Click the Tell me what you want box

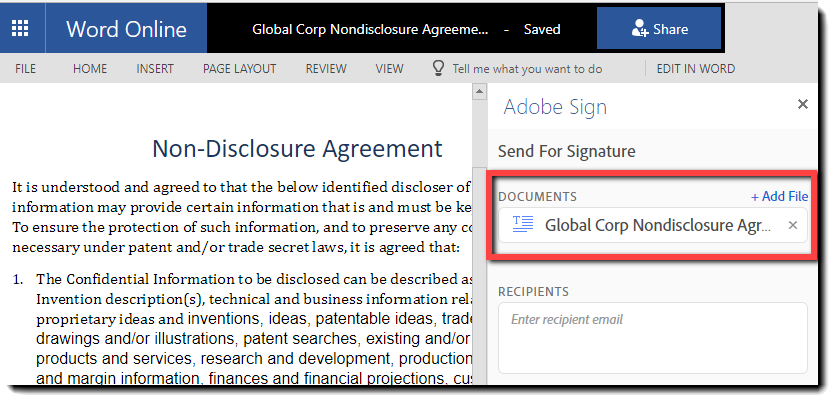527,69
